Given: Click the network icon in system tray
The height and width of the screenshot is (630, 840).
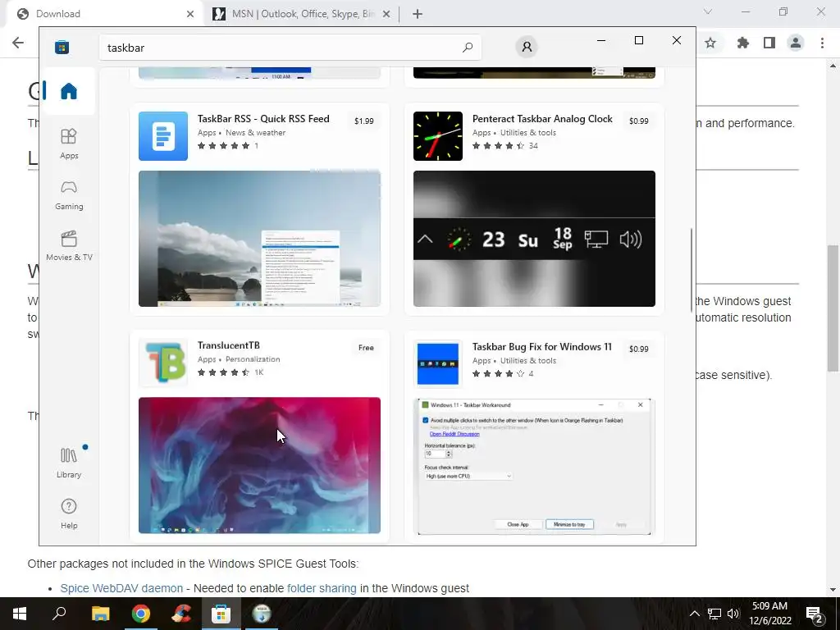Looking at the screenshot, I should [714, 614].
